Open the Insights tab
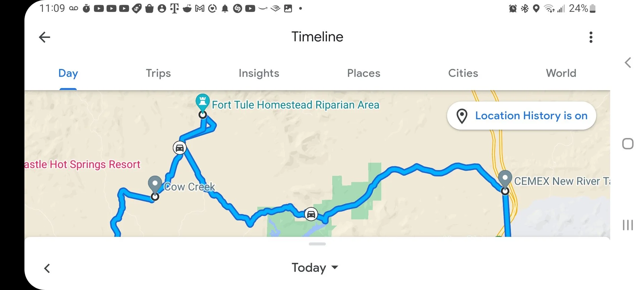 pos(259,73)
